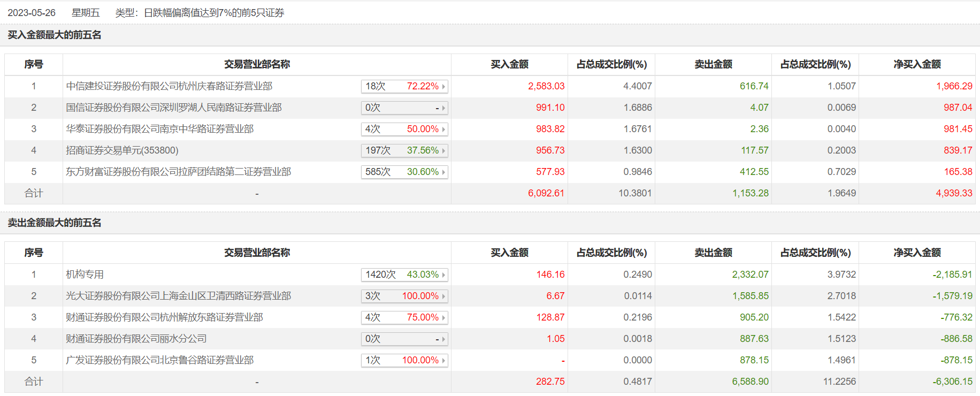The width and height of the screenshot is (980, 396).
Task: Open 华泰证券南京中华路证券营业部 link
Action: pyautogui.click(x=159, y=129)
